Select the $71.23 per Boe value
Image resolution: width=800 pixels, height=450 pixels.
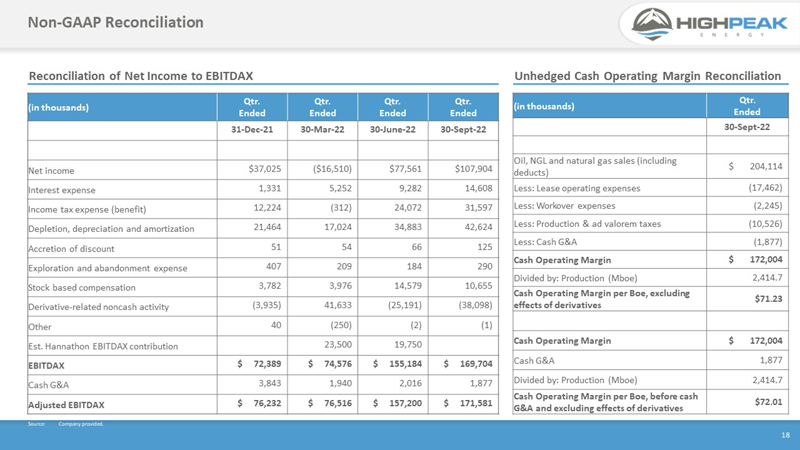(x=768, y=298)
